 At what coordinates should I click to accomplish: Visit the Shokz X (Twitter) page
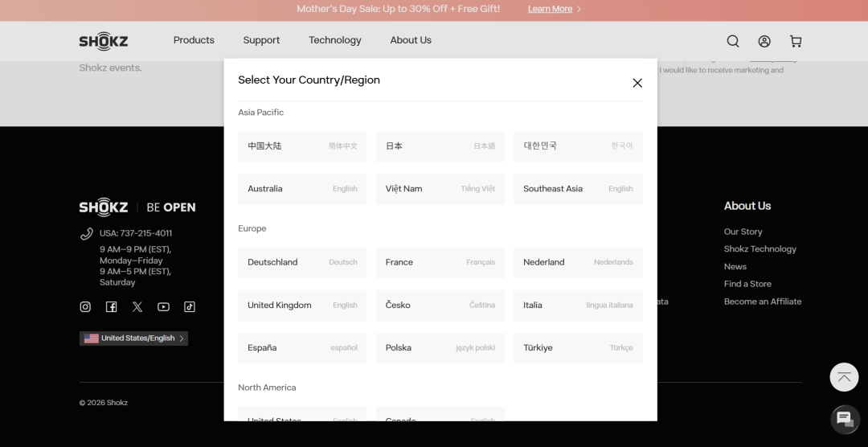click(137, 307)
